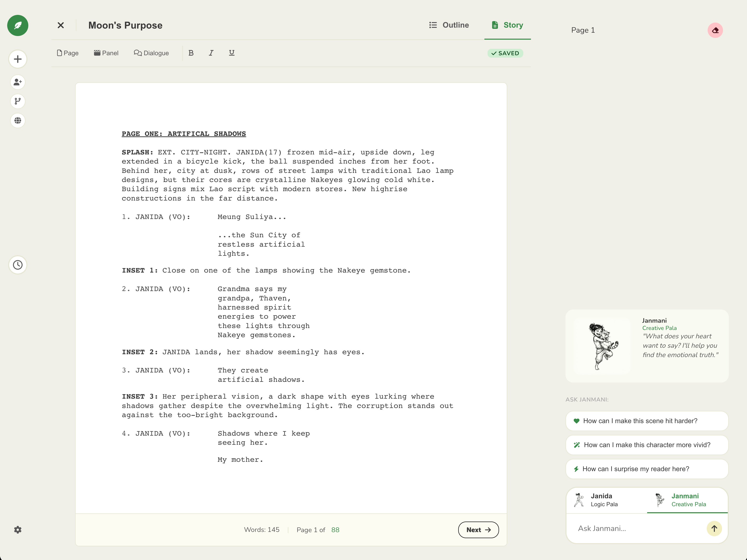View version history with the clock icon
Image resolution: width=747 pixels, height=560 pixels.
pyautogui.click(x=18, y=265)
